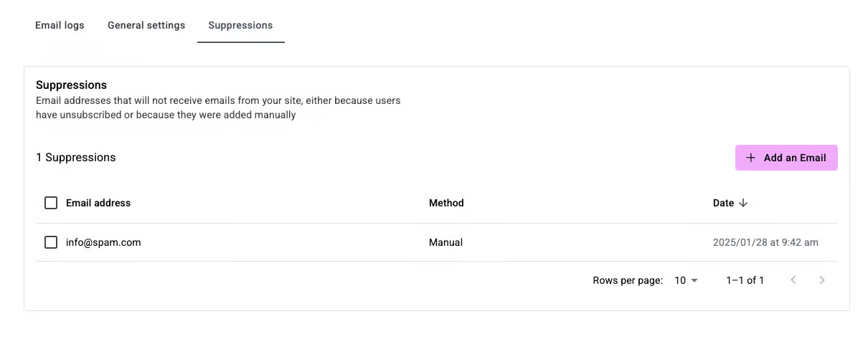This screenshot has height=344, width=868.
Task: Open the General settings tab
Action: click(x=146, y=25)
